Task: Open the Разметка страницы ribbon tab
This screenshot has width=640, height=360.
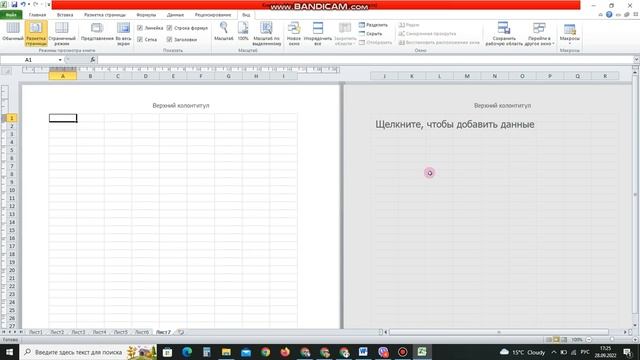Action: [x=105, y=15]
